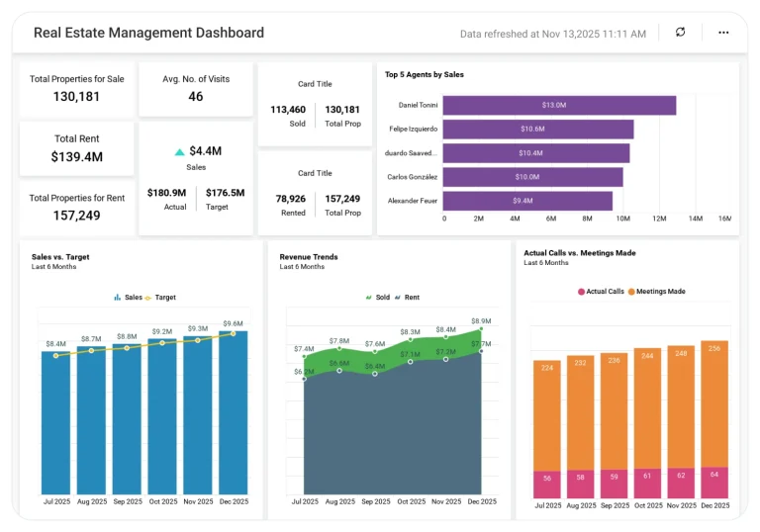Click the Aug 2025 sales bar labeled $8.7M

(91, 420)
